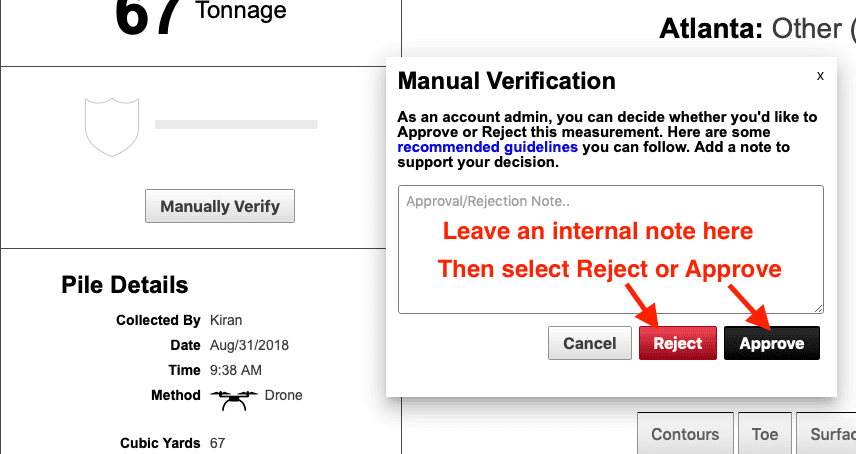
Task: Click the note textarea resize handle
Action: [818, 308]
